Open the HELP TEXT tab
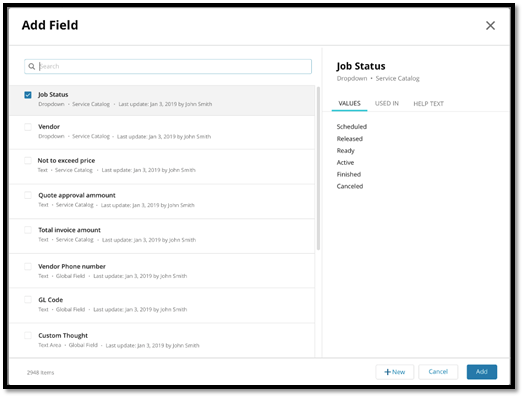Screen dimensions: 524x398 tap(428, 104)
